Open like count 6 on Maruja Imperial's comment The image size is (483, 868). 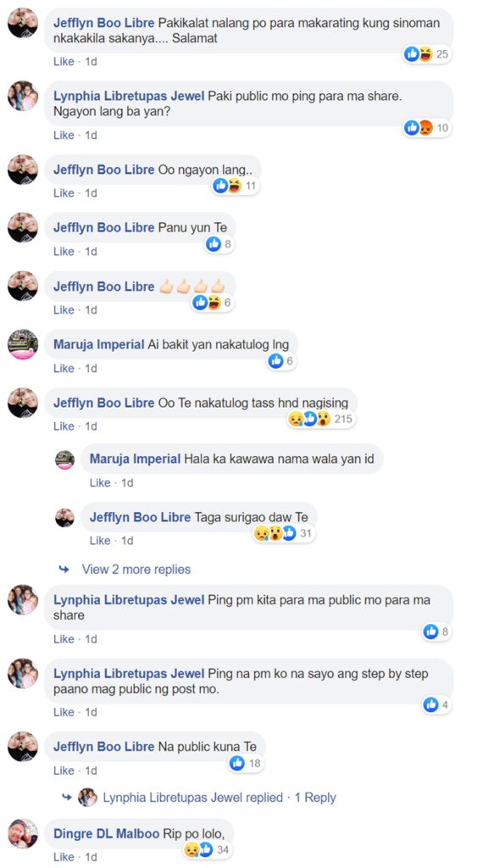[281, 361]
